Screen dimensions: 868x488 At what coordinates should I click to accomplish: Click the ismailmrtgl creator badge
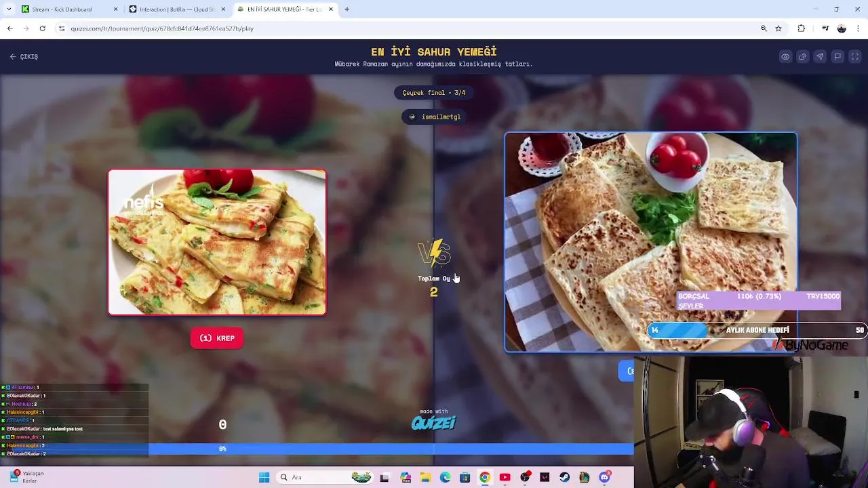[434, 117]
